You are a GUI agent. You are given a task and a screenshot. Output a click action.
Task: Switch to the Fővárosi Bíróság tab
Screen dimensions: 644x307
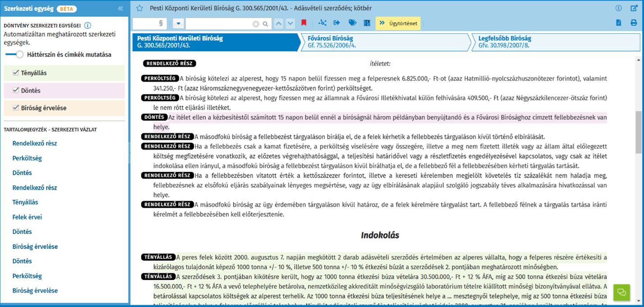[385, 42]
